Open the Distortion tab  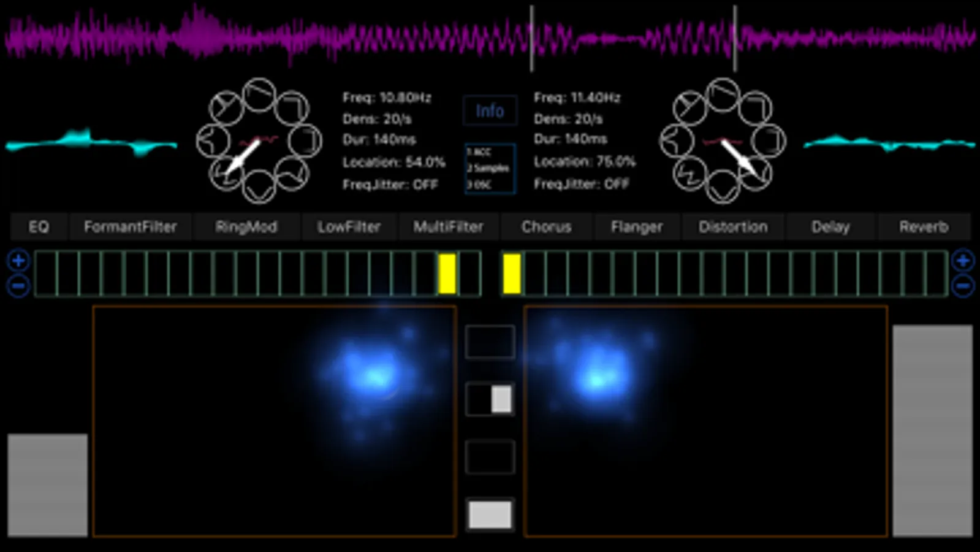click(733, 227)
